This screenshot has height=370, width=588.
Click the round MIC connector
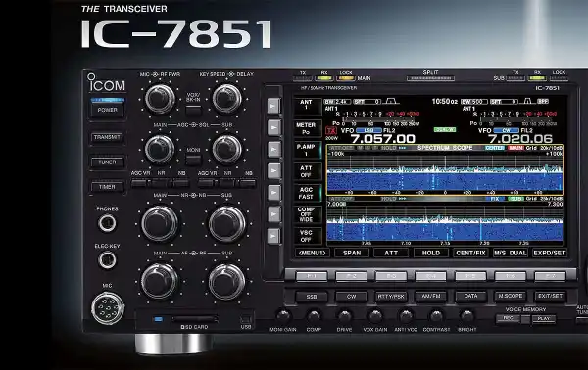point(108,308)
